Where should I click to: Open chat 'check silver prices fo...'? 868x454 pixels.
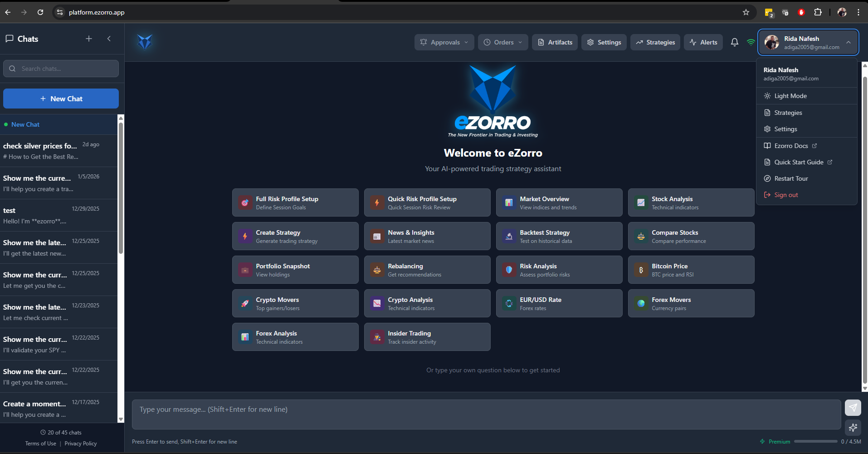click(x=59, y=151)
